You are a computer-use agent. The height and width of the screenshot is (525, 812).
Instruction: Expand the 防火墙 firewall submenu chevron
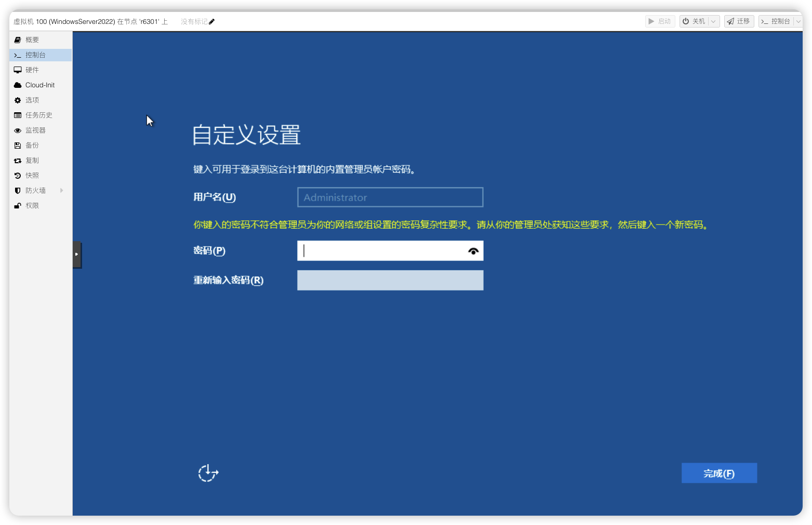coord(62,190)
